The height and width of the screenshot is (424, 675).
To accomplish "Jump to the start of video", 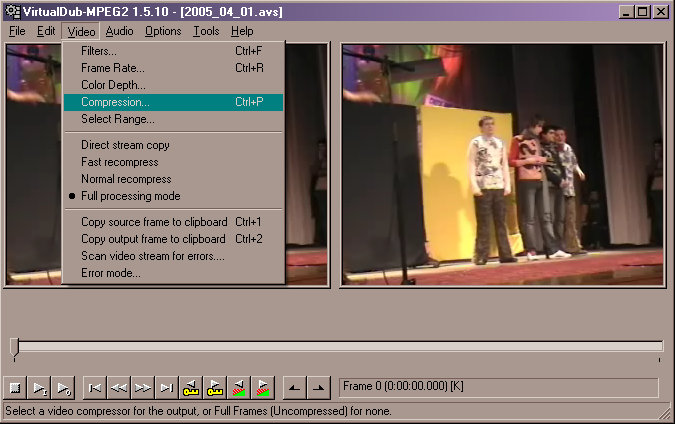I will pos(95,387).
